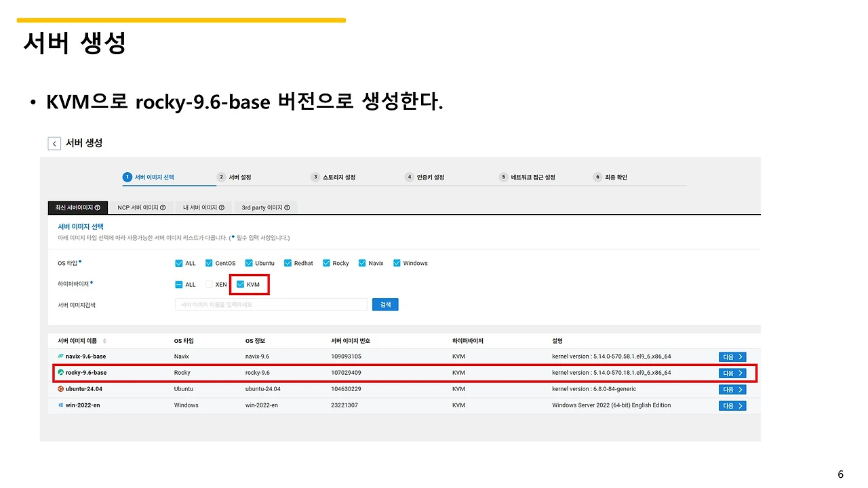This screenshot has width=868, height=488.
Task: Toggle hypervisor ALL checkbox
Action: coord(179,285)
